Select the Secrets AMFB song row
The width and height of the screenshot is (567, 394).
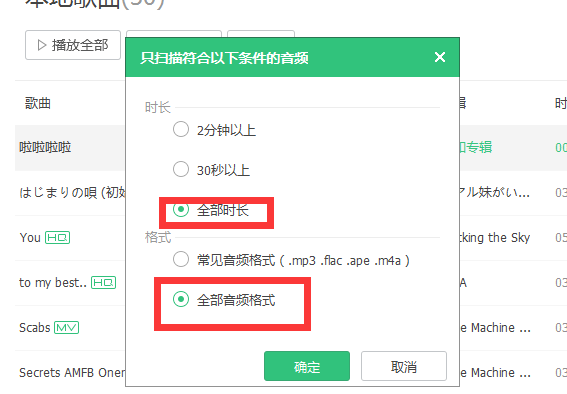(72, 372)
